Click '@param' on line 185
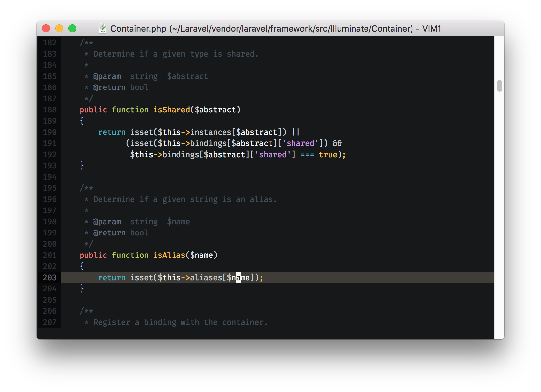The width and height of the screenshot is (541, 392). tap(107, 76)
